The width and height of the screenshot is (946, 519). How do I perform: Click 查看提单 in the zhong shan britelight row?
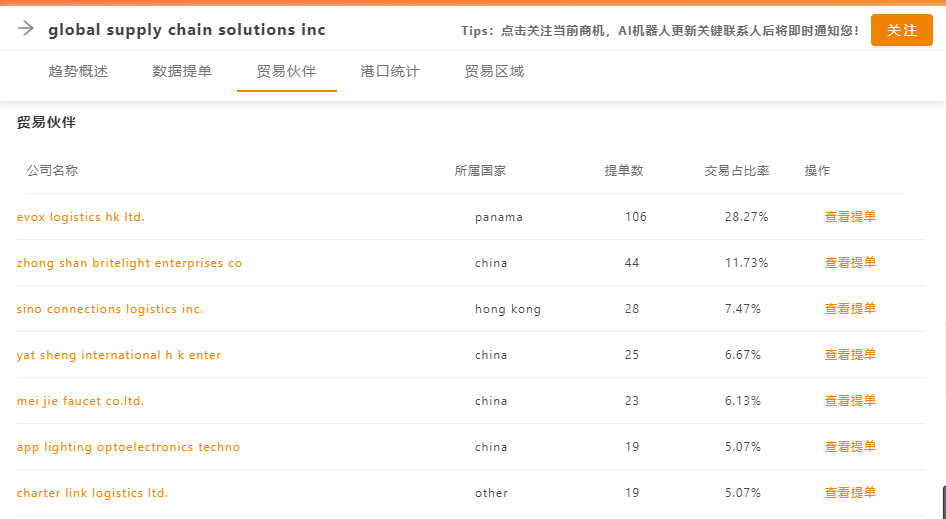tap(850, 263)
